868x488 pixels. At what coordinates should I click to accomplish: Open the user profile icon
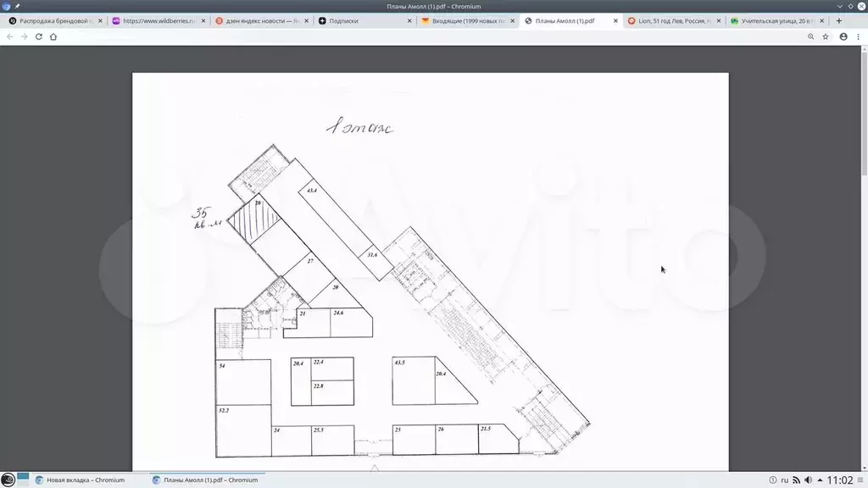tap(843, 37)
